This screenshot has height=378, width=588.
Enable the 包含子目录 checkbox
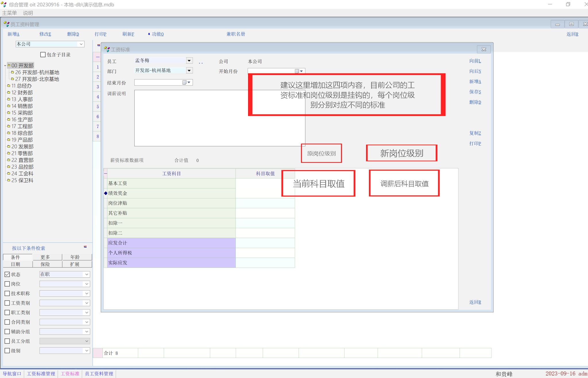point(43,54)
